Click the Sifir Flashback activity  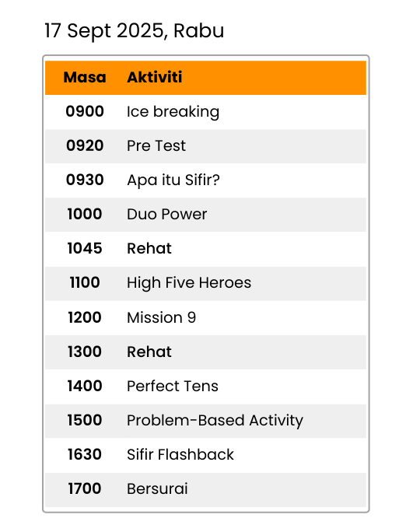pos(180,455)
